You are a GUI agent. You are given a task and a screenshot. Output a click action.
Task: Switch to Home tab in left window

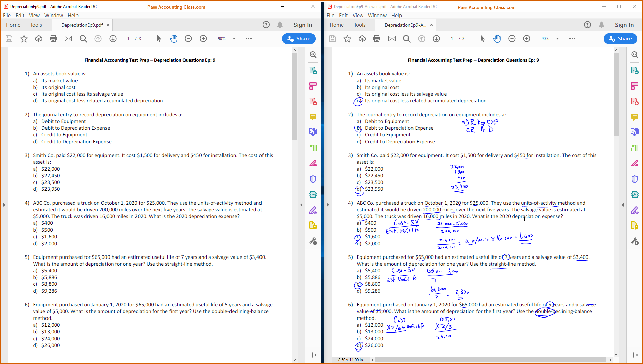tap(13, 25)
